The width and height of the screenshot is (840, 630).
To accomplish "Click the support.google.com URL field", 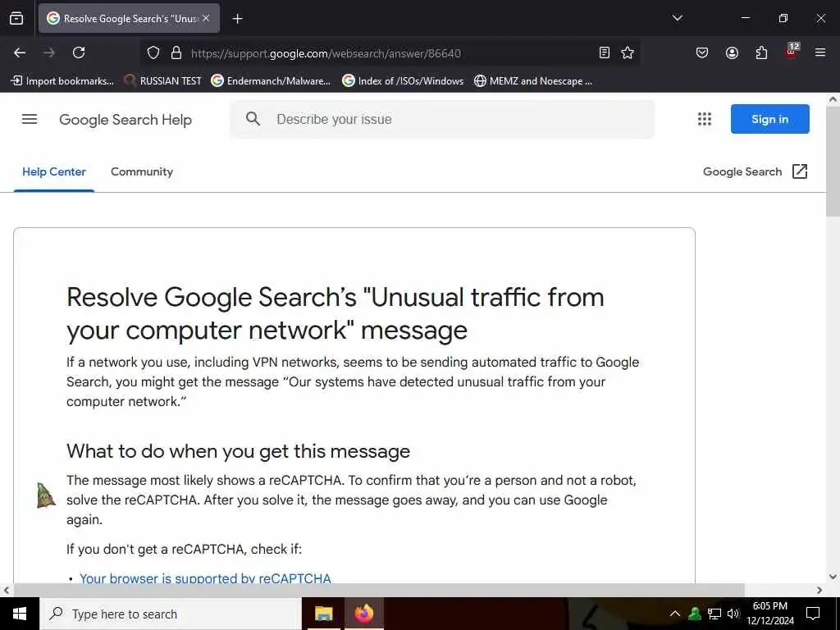I will [326, 53].
